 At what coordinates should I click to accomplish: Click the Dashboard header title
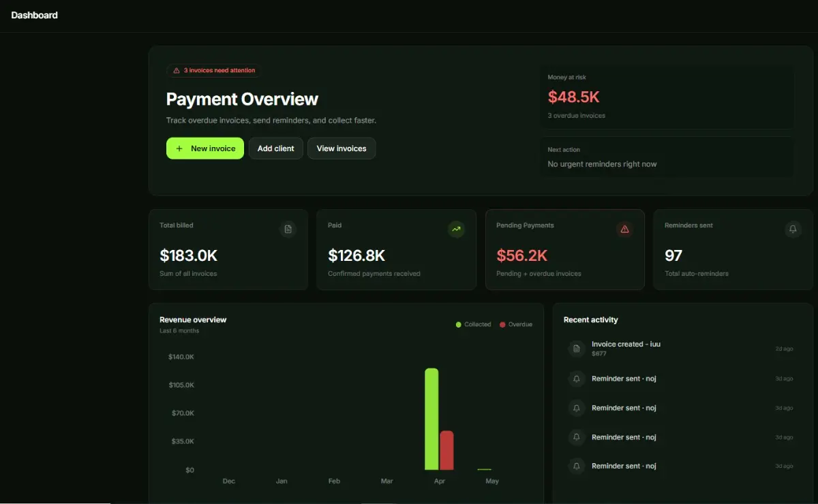35,15
